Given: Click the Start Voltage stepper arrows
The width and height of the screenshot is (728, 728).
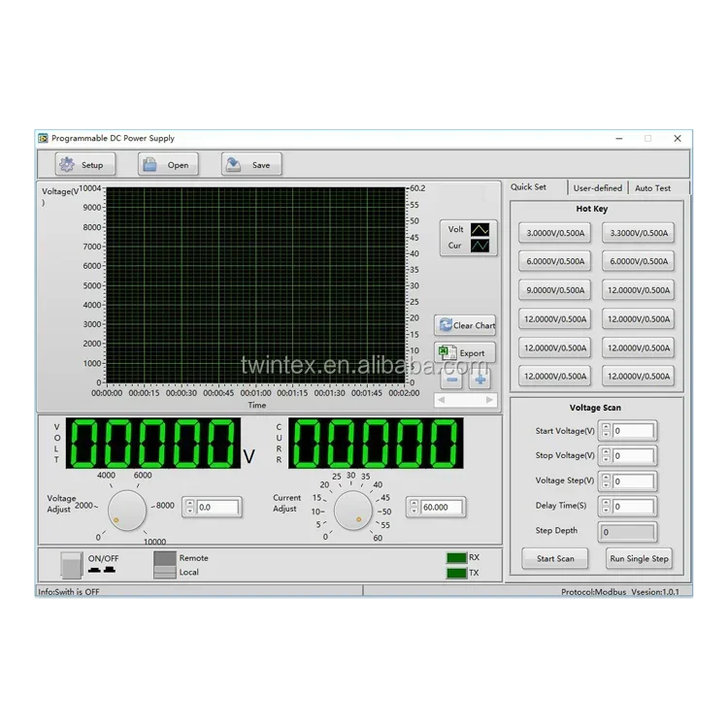Looking at the screenshot, I should 606,431.
